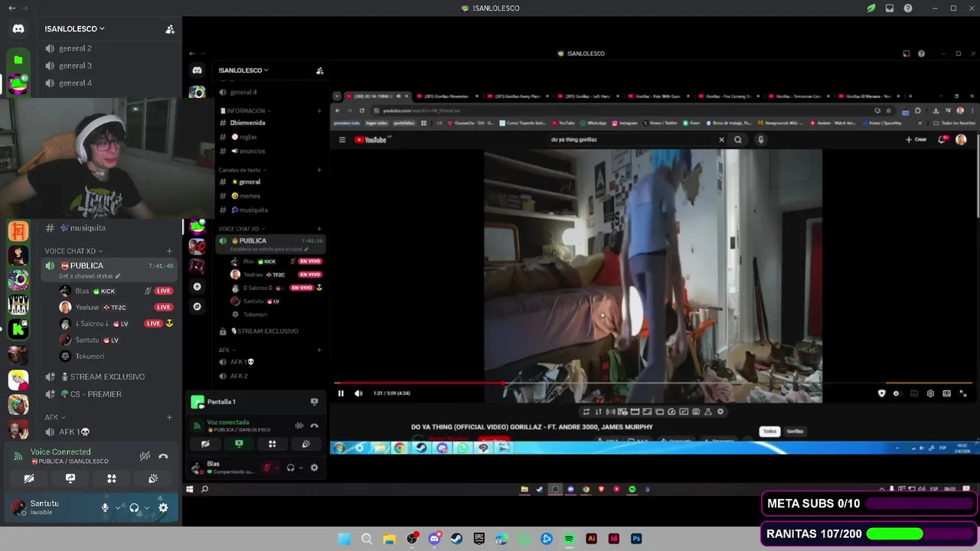Open soundboard in voice panel

(x=153, y=479)
